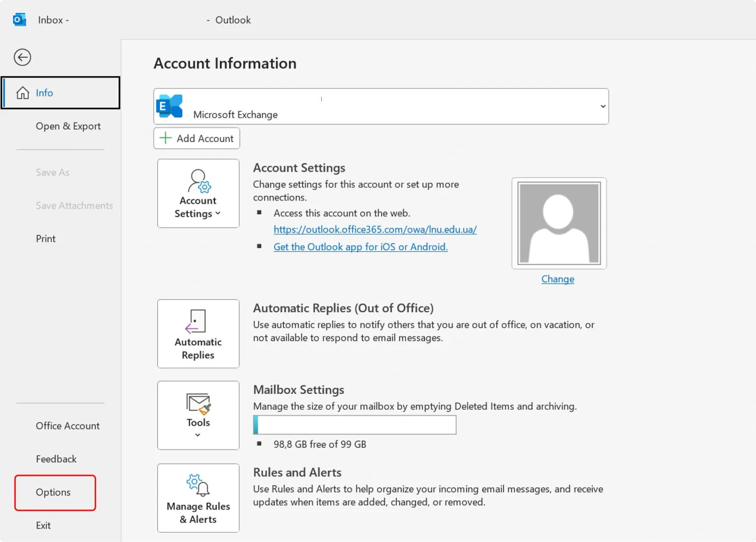Click the Manage Rules gear-bell icon
Image resolution: width=756 pixels, height=542 pixels.
click(x=198, y=485)
